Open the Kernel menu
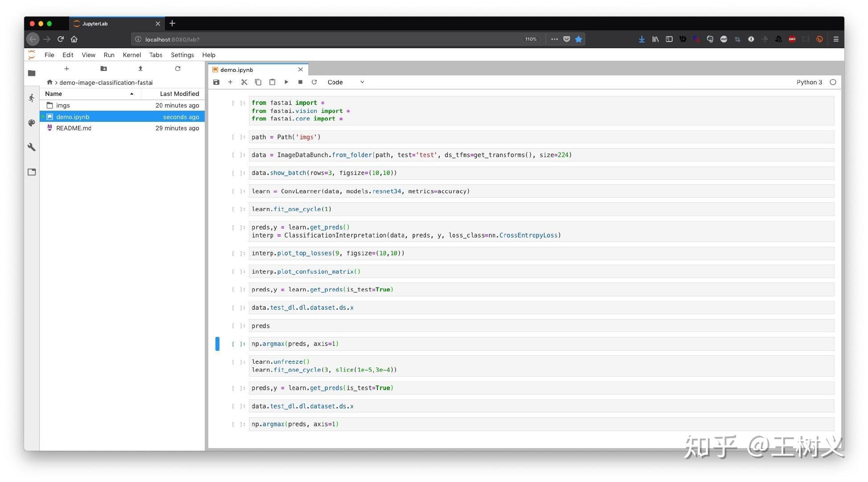Image resolution: width=868 pixels, height=482 pixels. 132,55
